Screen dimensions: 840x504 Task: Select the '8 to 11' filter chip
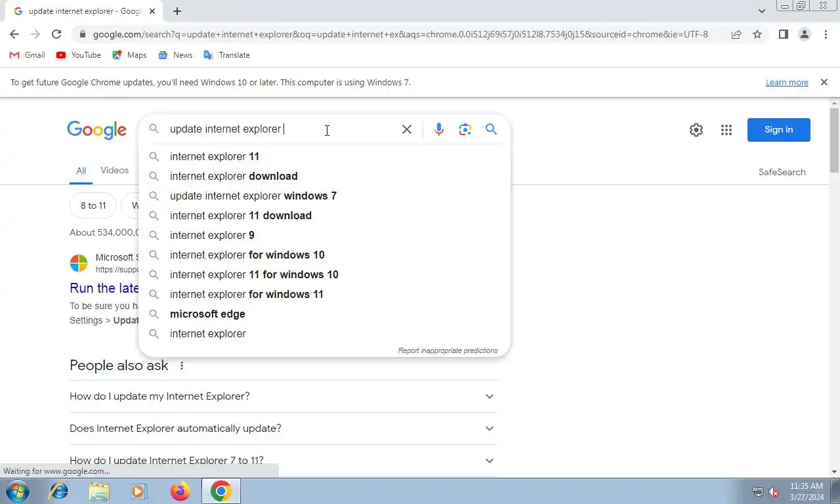pos(93,205)
